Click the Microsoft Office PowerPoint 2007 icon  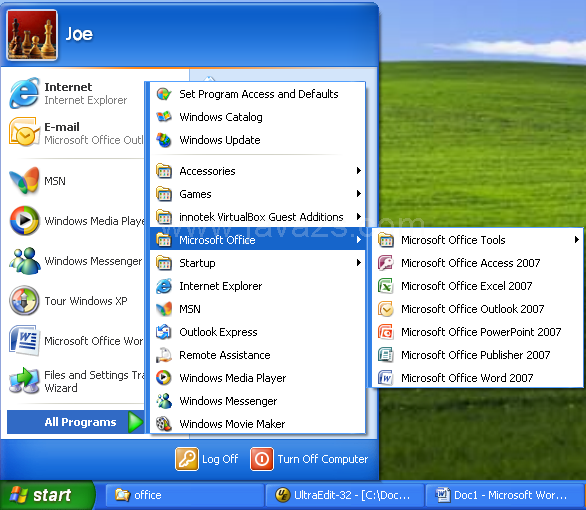tap(386, 332)
